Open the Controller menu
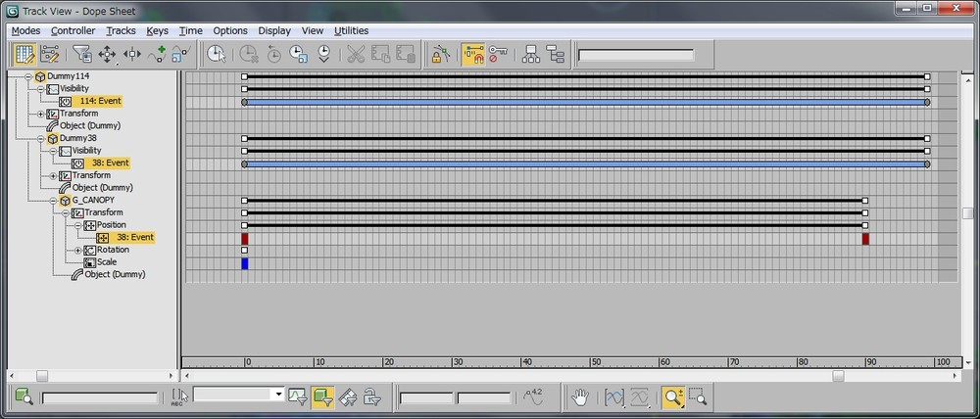The width and height of the screenshot is (980, 419). [73, 30]
